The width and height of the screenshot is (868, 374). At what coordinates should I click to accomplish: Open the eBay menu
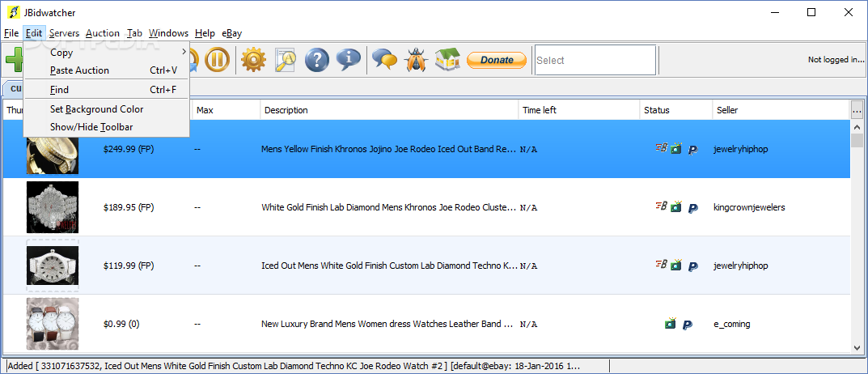232,33
